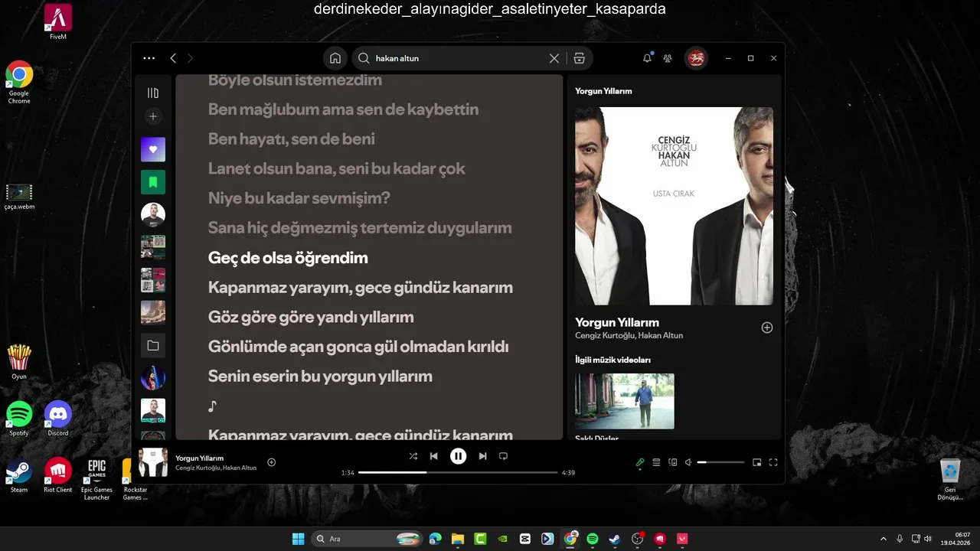This screenshot has width=980, height=551.
Task: Play the related music video thumbnail
Action: click(625, 401)
